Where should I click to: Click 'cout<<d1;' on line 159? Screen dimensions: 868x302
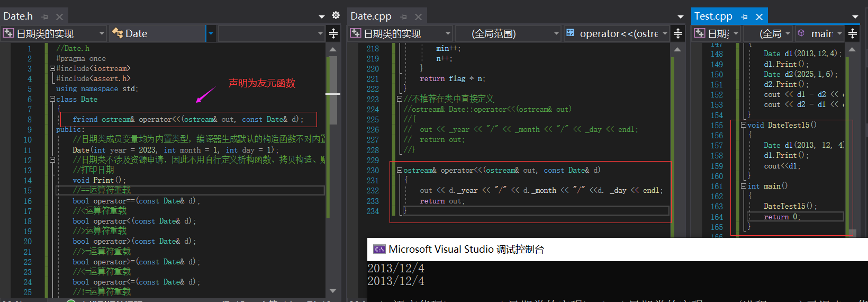(782, 166)
